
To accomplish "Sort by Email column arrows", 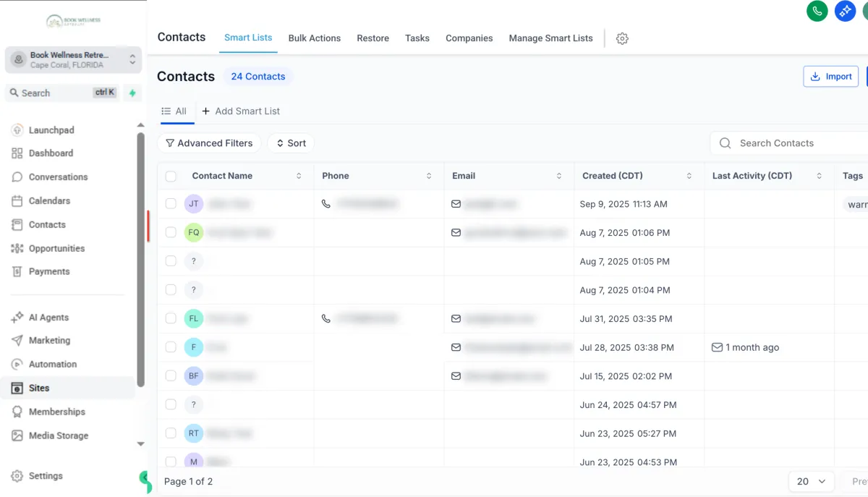I will click(x=559, y=176).
